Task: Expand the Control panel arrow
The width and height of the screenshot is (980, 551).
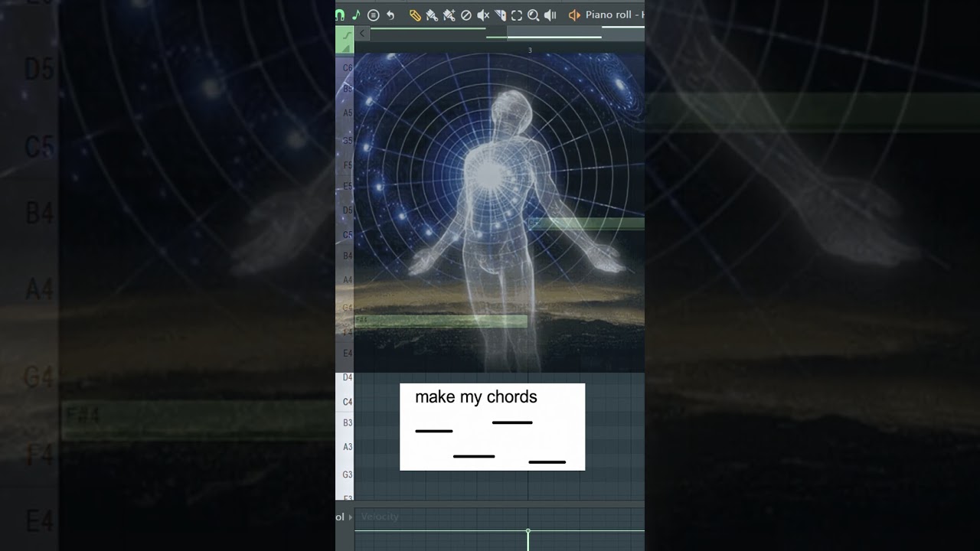Action: pos(350,517)
